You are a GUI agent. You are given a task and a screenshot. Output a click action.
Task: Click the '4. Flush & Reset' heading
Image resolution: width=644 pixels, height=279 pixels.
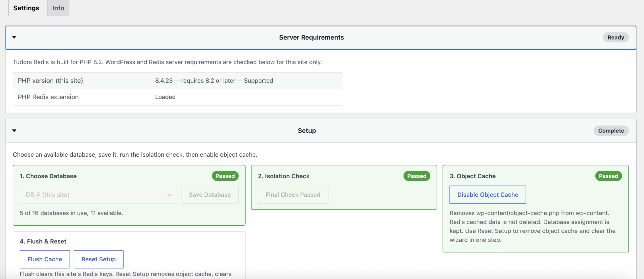pos(43,241)
